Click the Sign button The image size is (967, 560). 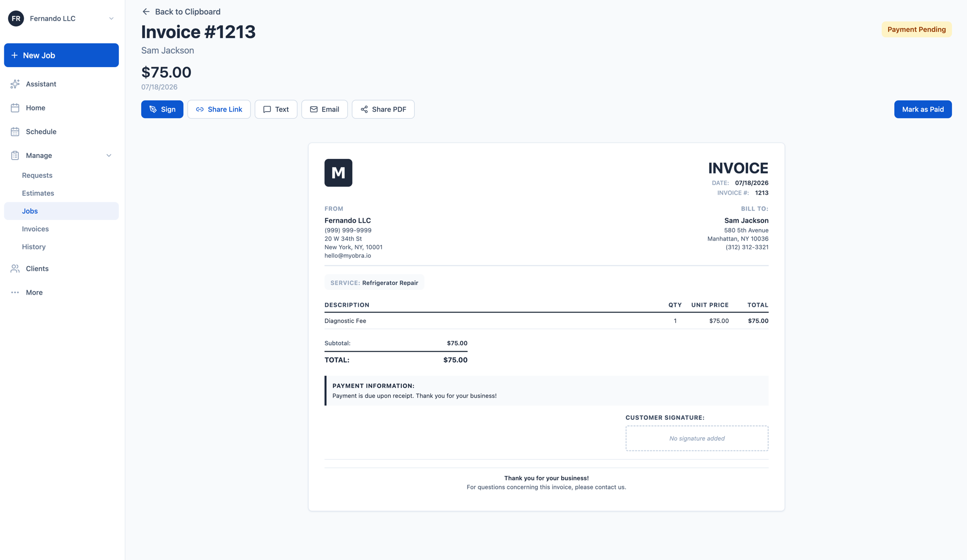pos(162,109)
